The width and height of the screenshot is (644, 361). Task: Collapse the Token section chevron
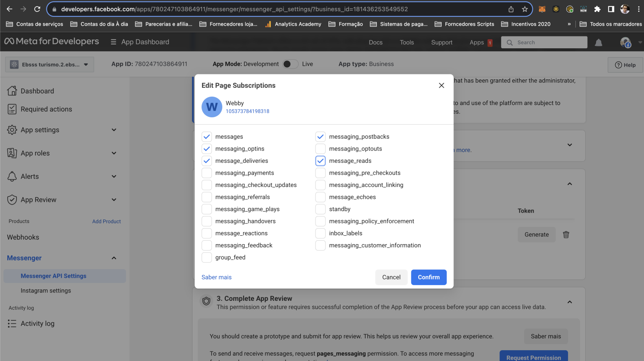(x=570, y=184)
